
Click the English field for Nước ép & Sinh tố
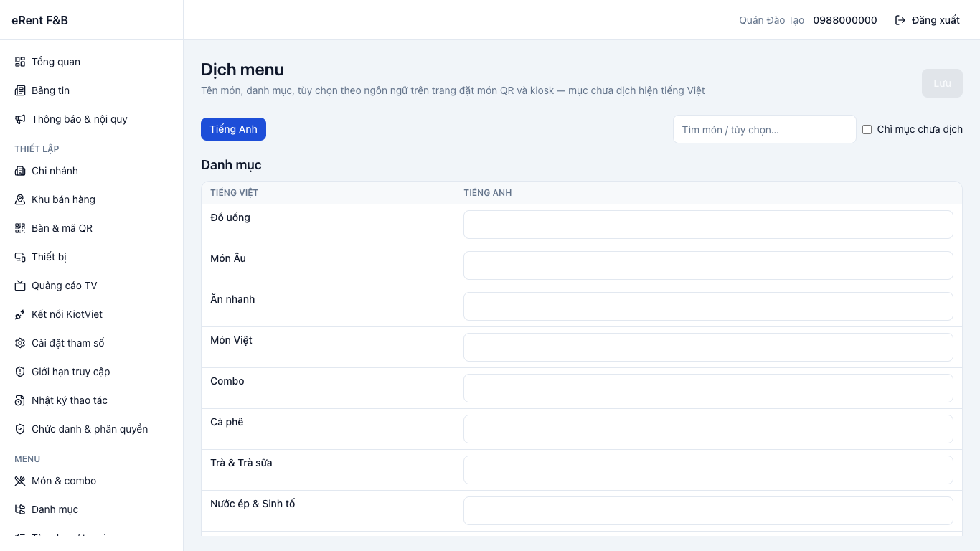pos(708,511)
